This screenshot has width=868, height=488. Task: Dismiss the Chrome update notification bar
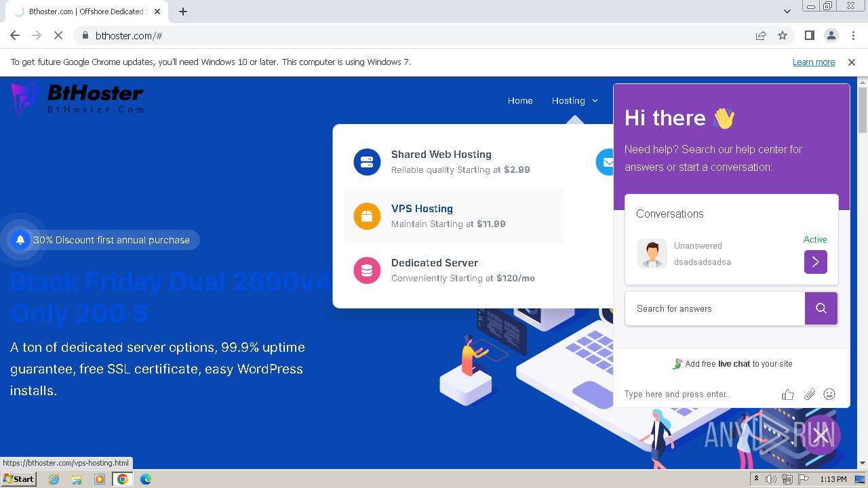coord(852,62)
